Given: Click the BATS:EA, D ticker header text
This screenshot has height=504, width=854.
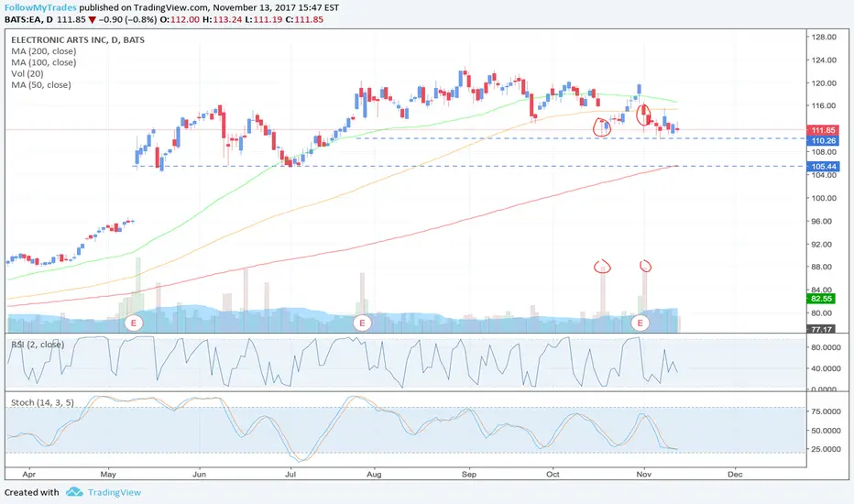Looking at the screenshot, I should (29, 19).
